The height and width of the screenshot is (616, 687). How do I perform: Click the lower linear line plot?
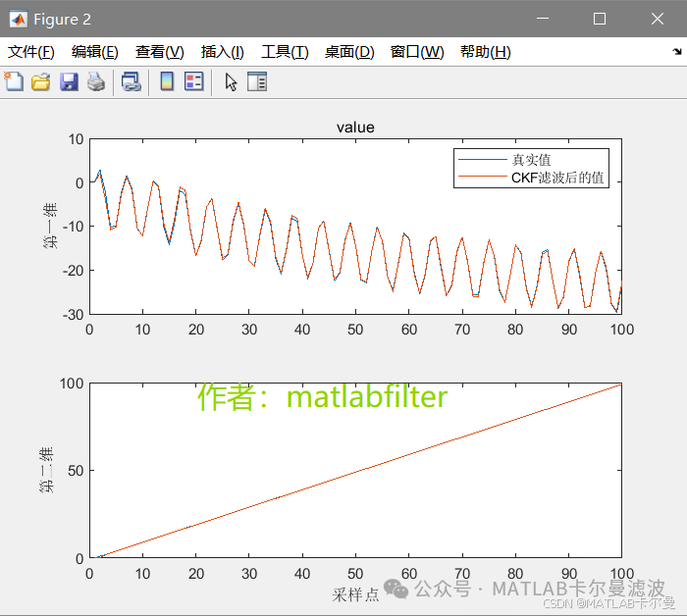point(355,470)
